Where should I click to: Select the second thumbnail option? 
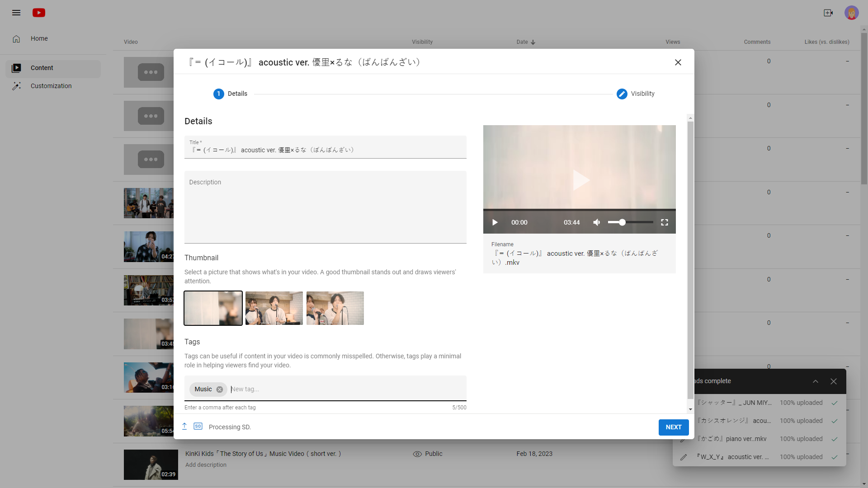pos(274,308)
